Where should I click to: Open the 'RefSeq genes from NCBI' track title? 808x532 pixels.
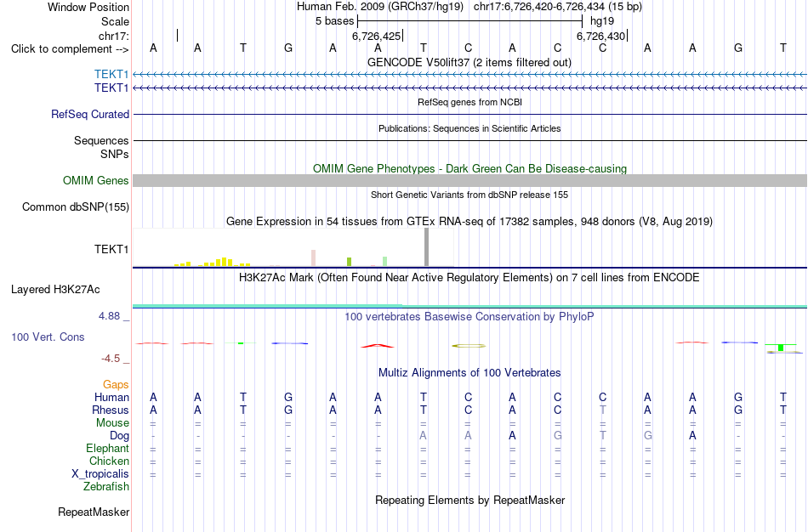[469, 102]
